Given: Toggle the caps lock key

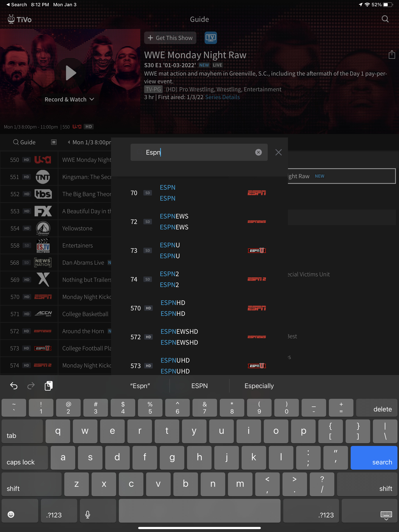Looking at the screenshot, I should click(x=25, y=458).
